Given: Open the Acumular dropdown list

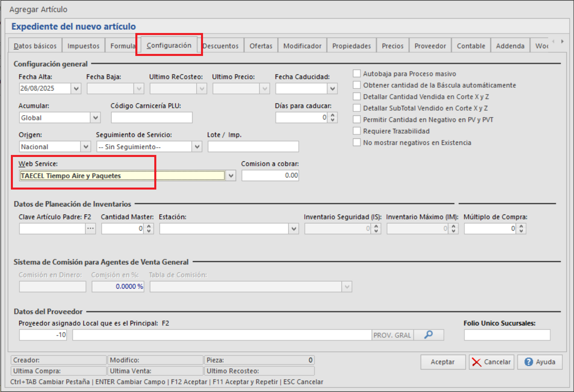Looking at the screenshot, I should click(x=95, y=118).
